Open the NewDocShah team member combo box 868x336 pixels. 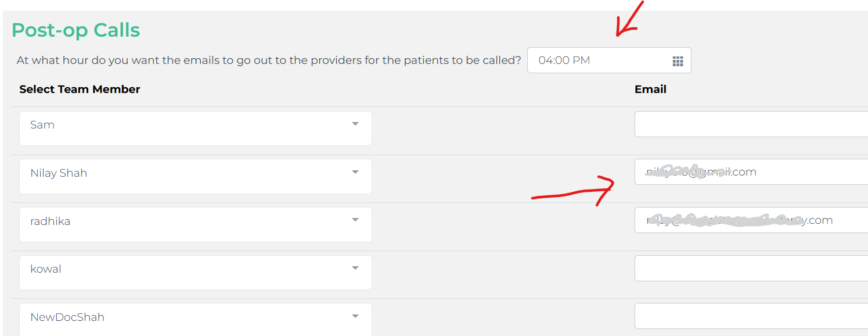196,319
